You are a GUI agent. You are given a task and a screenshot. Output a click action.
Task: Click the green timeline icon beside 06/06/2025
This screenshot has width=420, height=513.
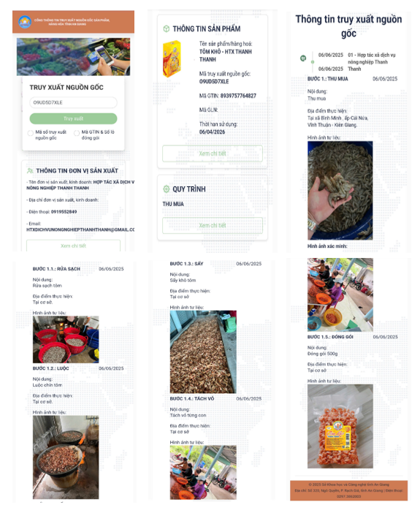[x=303, y=58]
